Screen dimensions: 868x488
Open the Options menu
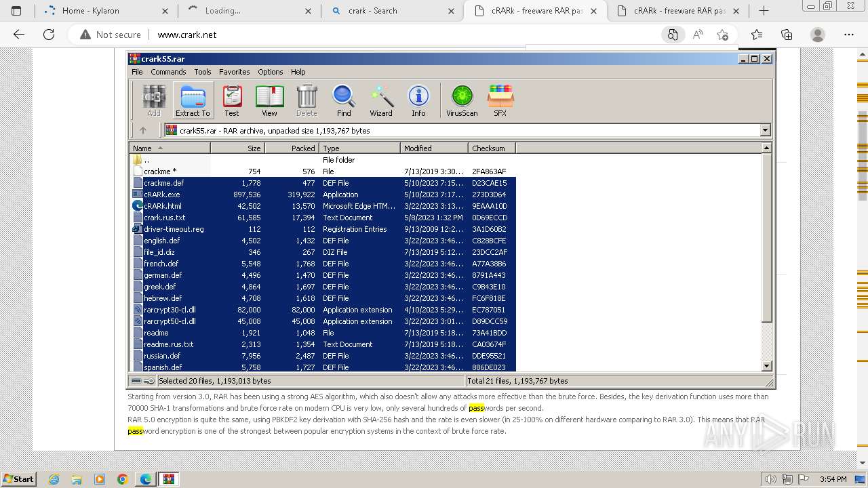click(x=270, y=72)
